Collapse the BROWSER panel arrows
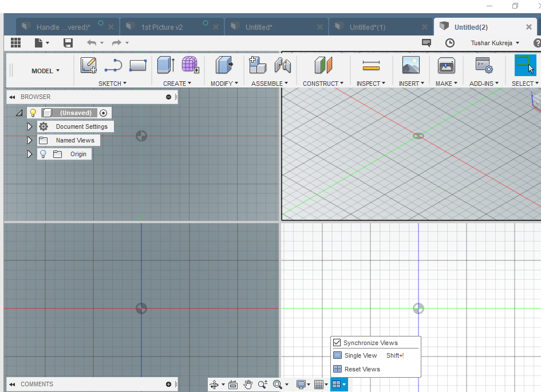This screenshot has width=541, height=392. click(12, 97)
